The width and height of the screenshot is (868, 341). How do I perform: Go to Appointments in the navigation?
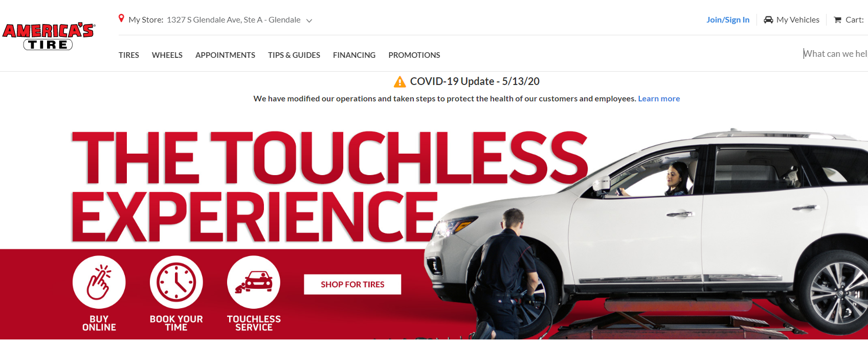225,55
